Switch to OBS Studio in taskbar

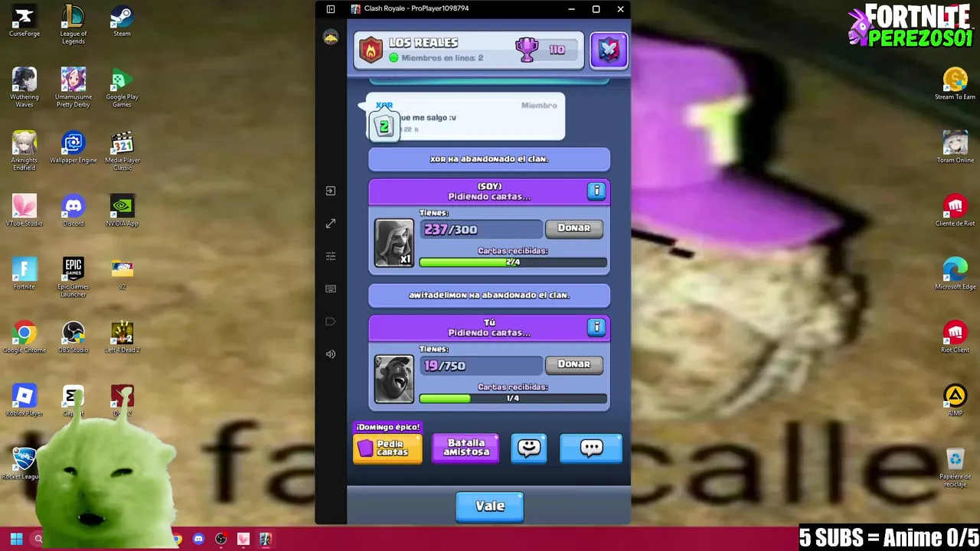pos(220,540)
